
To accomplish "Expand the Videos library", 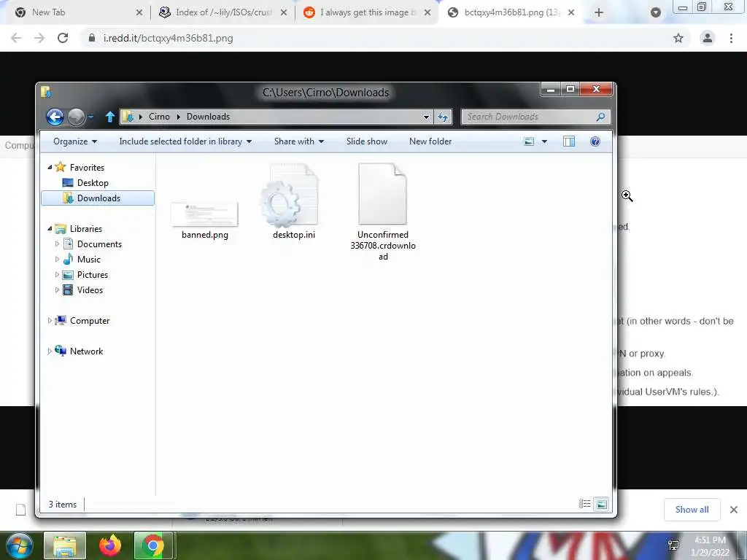I will pos(57,290).
